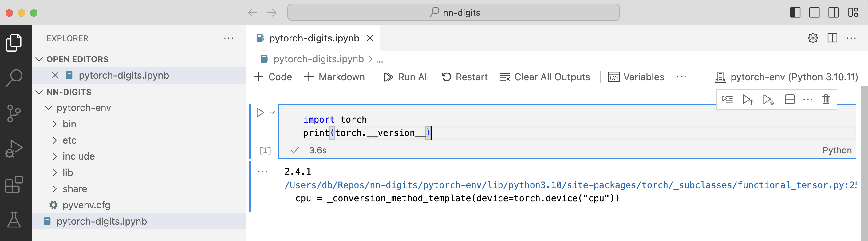The image size is (868, 241).
Task: Change the cell language mode Python
Action: click(837, 150)
